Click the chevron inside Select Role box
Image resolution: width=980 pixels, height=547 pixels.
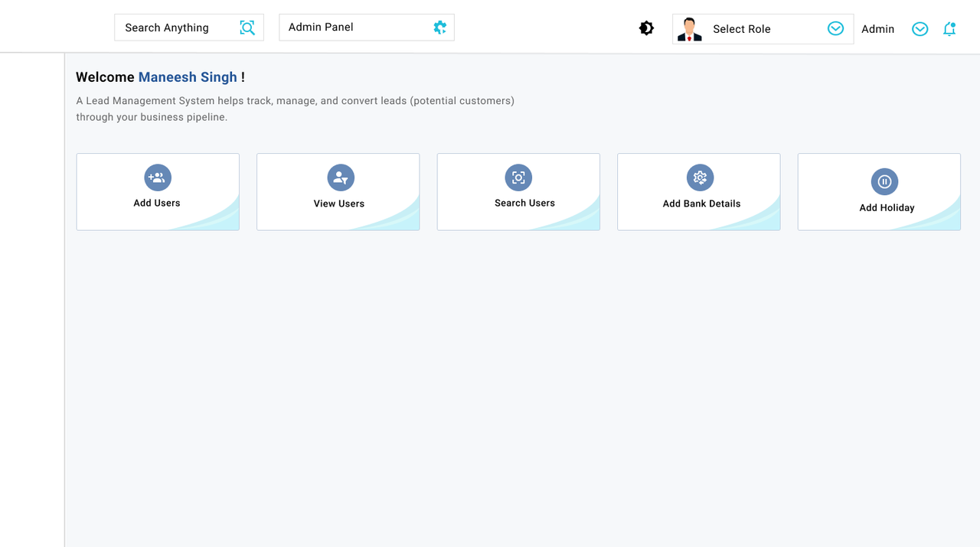tap(835, 28)
